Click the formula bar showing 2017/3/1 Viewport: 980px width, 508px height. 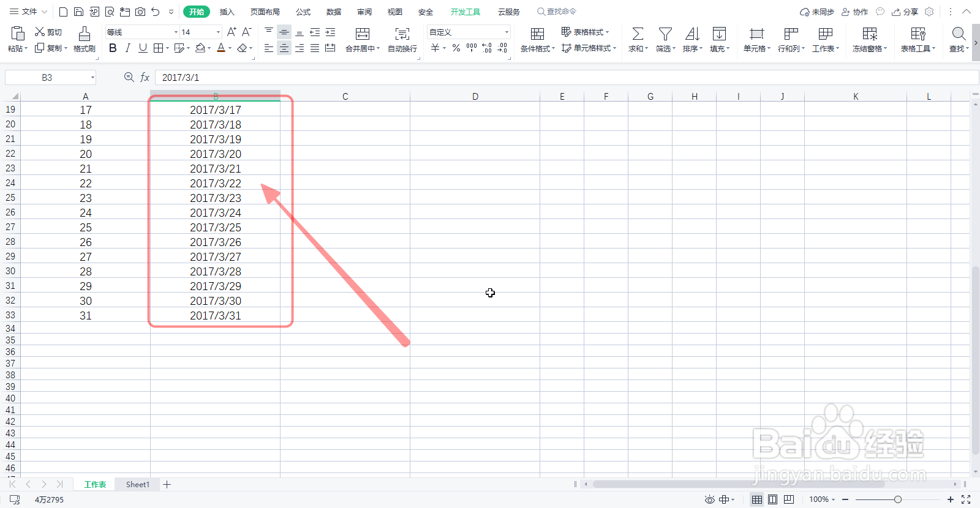[567, 78]
